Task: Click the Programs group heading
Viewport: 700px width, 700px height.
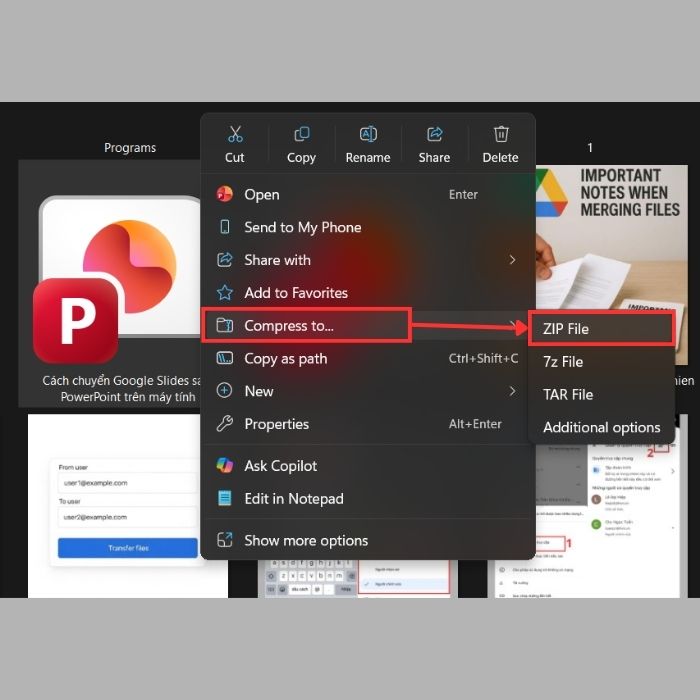Action: tap(130, 148)
